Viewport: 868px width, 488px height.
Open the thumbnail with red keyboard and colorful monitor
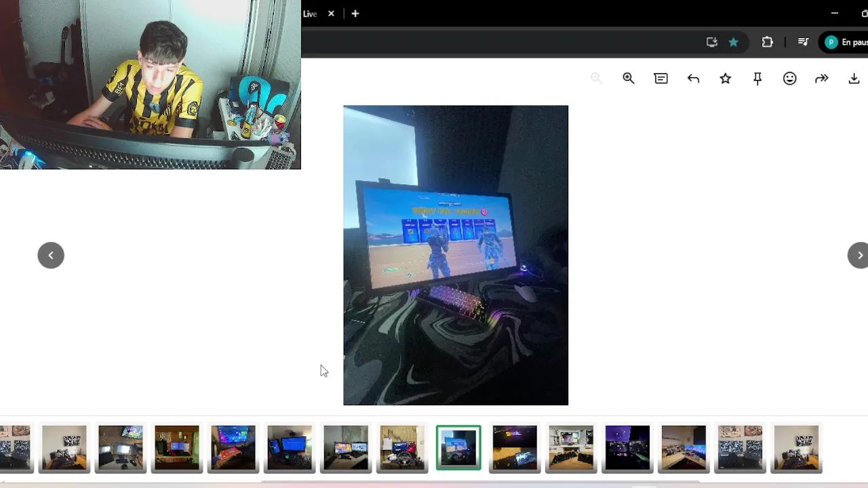pyautogui.click(x=233, y=447)
